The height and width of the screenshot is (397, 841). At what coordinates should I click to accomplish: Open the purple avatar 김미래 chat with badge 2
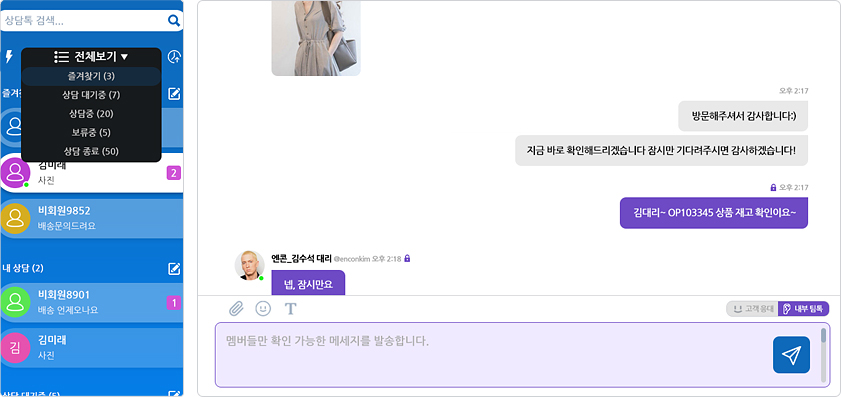coord(92,173)
